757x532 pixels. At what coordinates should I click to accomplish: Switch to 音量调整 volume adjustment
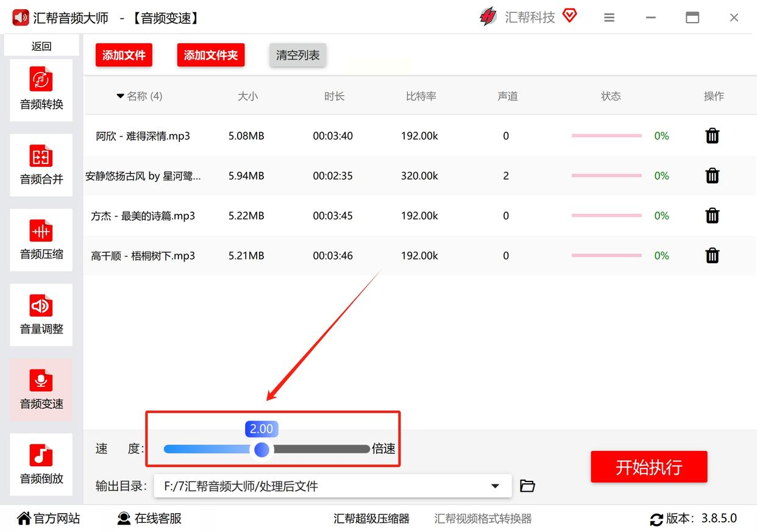click(x=41, y=314)
